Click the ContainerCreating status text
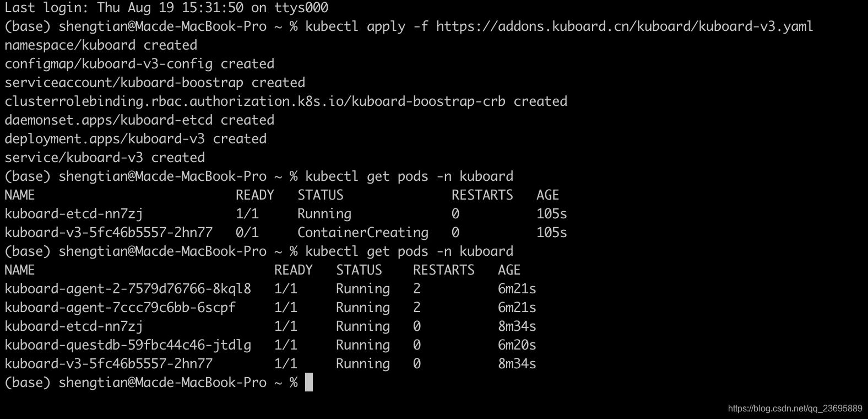 point(363,233)
